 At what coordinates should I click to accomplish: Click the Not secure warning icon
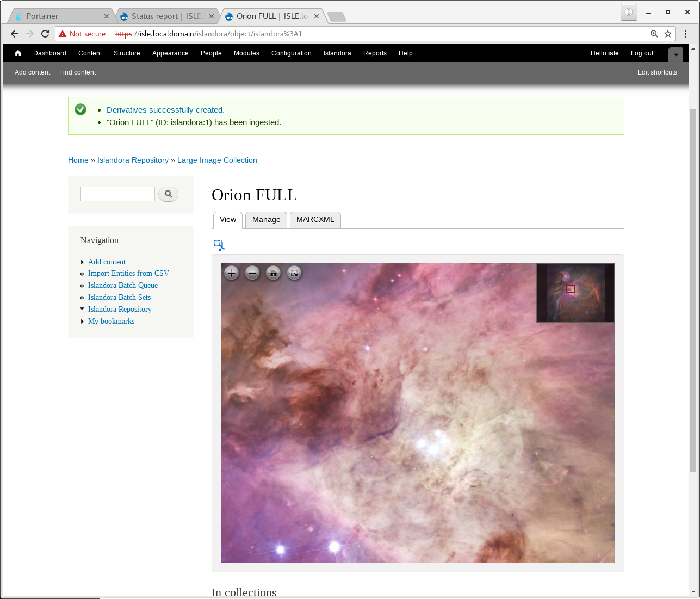[x=63, y=34]
